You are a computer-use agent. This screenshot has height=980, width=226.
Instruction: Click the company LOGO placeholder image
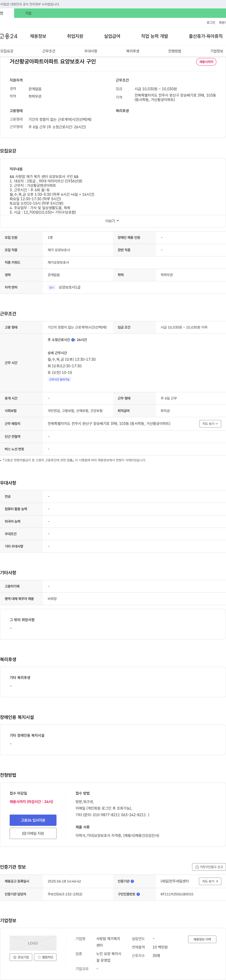pyautogui.click(x=33, y=943)
